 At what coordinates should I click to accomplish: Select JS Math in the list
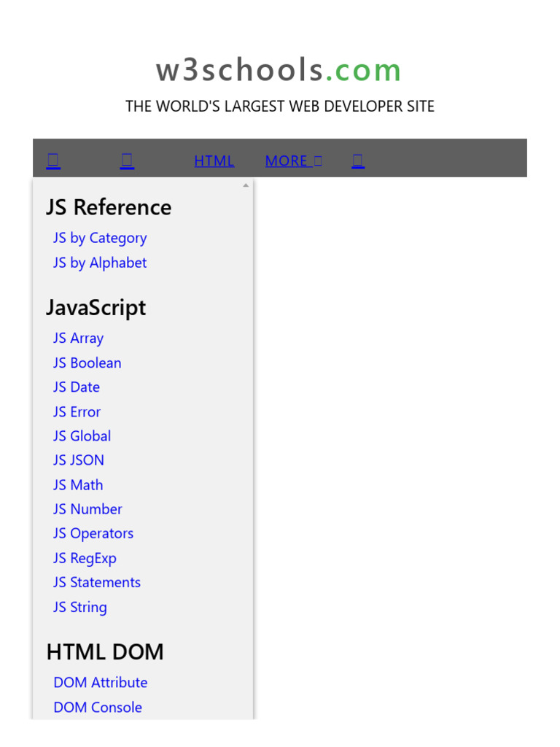78,484
